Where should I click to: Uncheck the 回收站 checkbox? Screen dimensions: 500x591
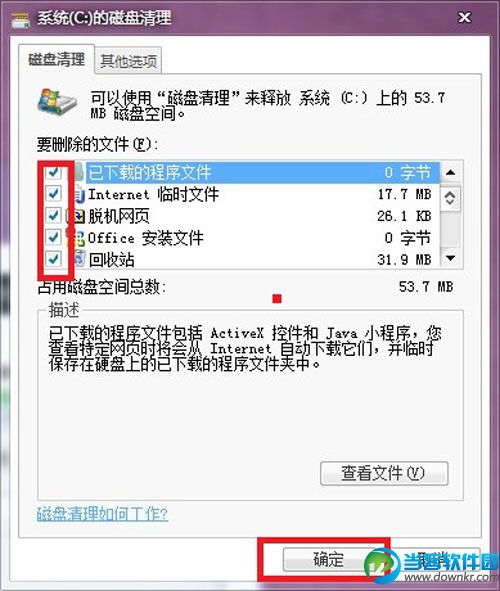(x=53, y=259)
